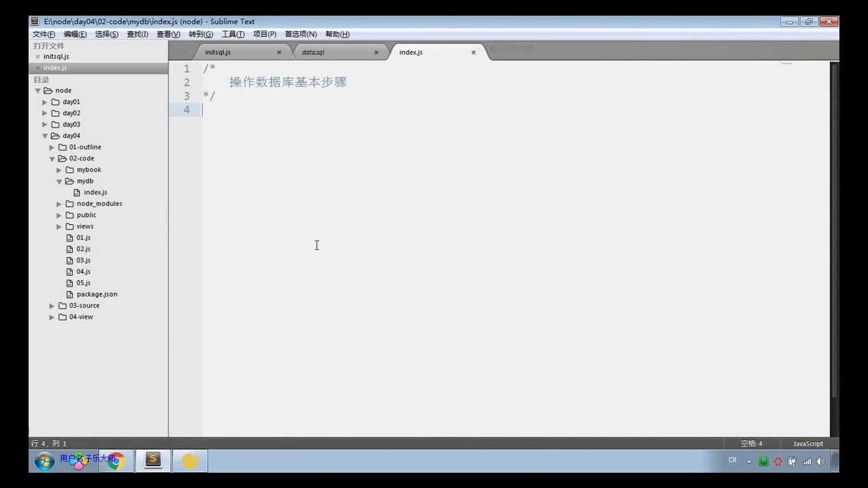Click the network signal tray icon
868x488 pixels.
[x=806, y=461]
